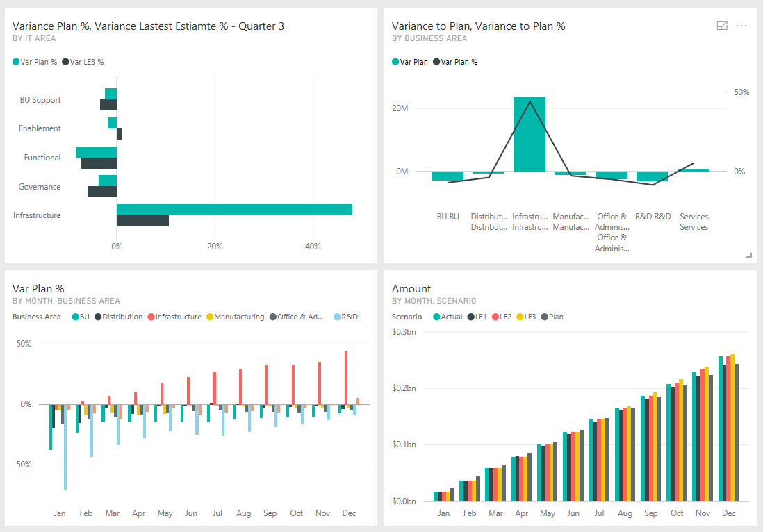
Task: Click 'BY MONTH, SCENARIO' subtitle
Action: pyautogui.click(x=434, y=301)
